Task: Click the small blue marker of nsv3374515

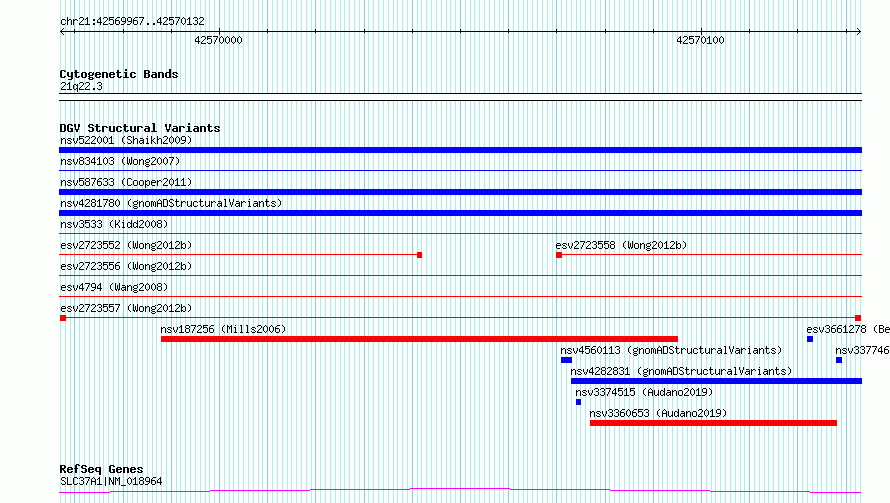Action: point(578,402)
